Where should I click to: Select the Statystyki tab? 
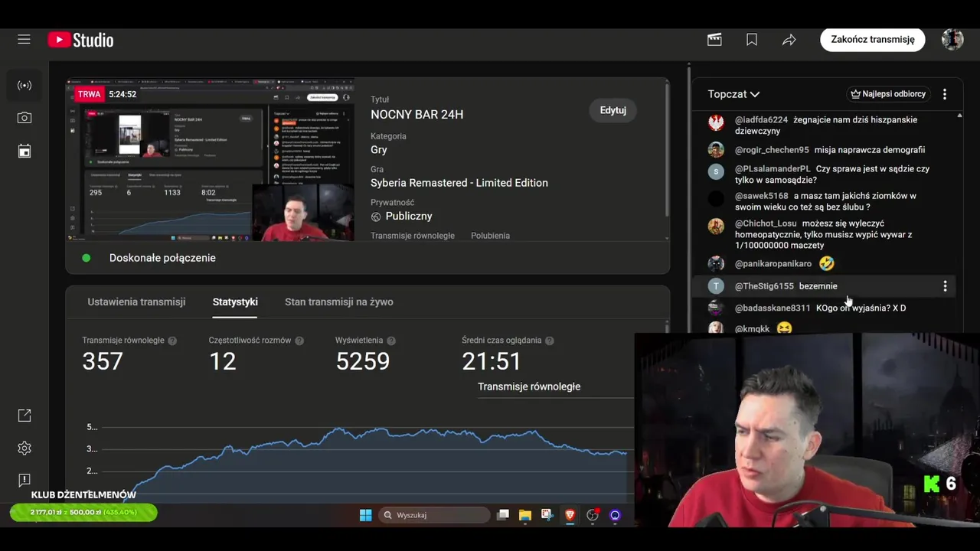pos(235,302)
